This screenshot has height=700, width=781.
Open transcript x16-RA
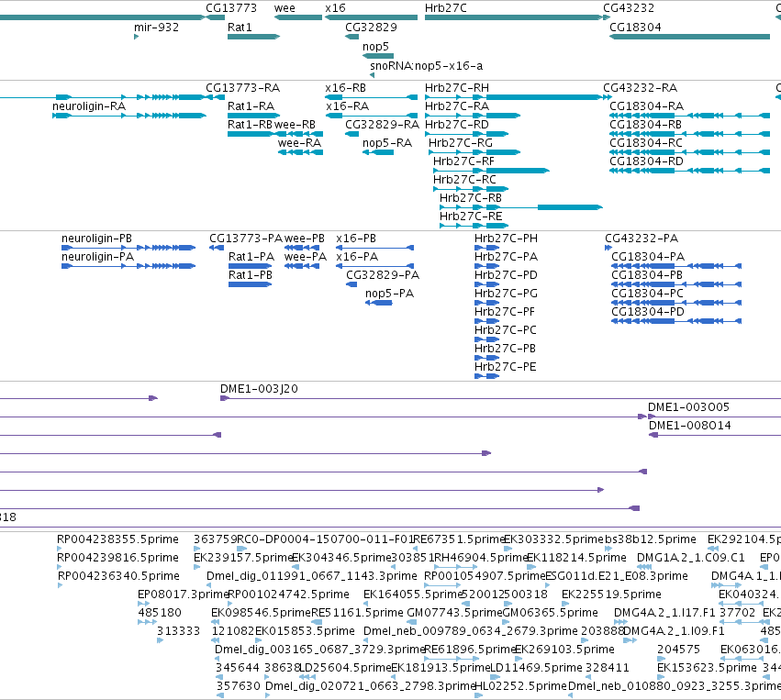(347, 106)
